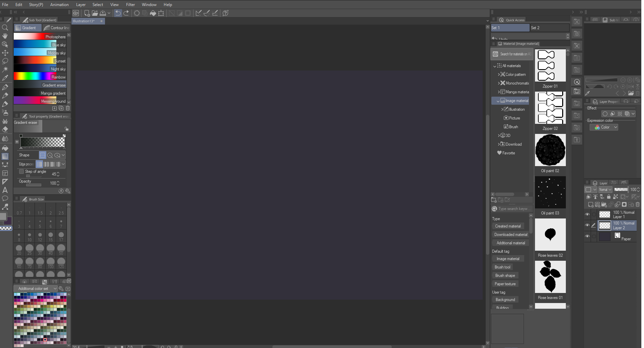Screen dimensions: 644x348
Task: Click the Downloaded material filter button
Action: click(x=511, y=235)
